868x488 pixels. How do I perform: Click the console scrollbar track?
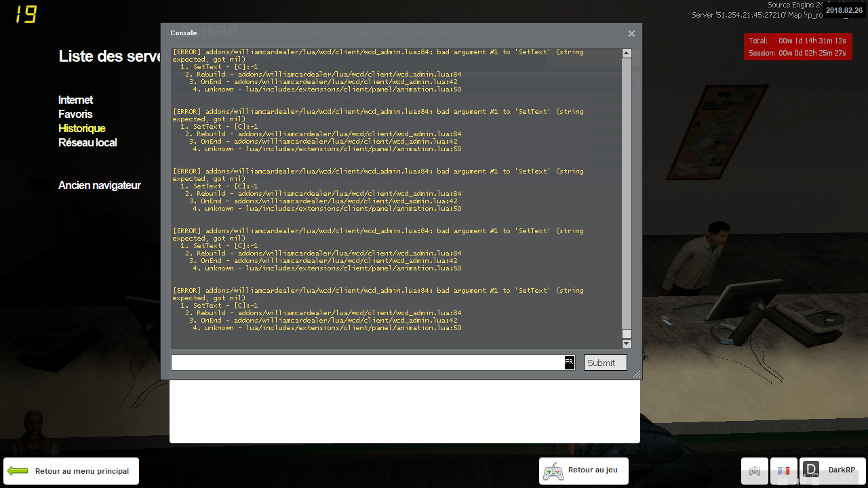click(x=627, y=199)
